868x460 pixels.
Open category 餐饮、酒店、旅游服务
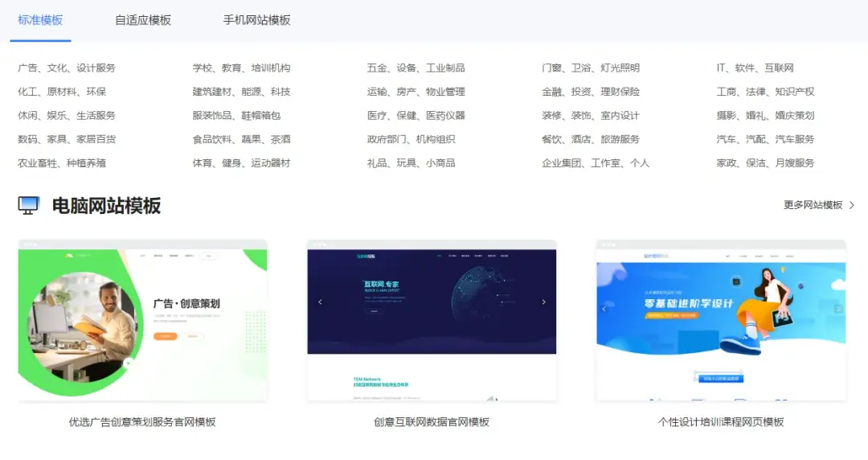[591, 140]
